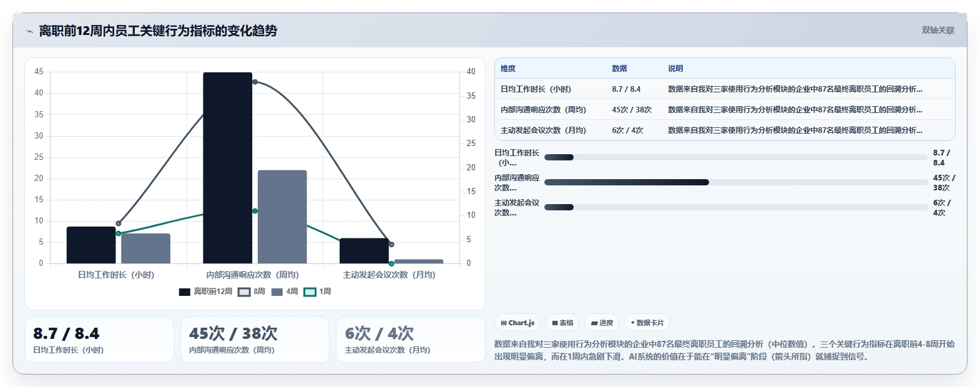Click the 45次 / 38次 table cell
The image size is (980, 387).
coord(632,110)
